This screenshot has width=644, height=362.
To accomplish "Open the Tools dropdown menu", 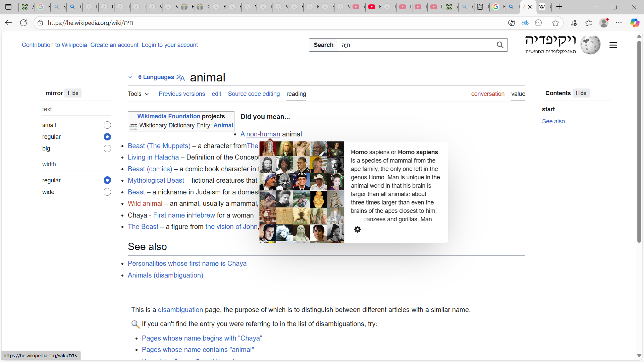I will [138, 94].
